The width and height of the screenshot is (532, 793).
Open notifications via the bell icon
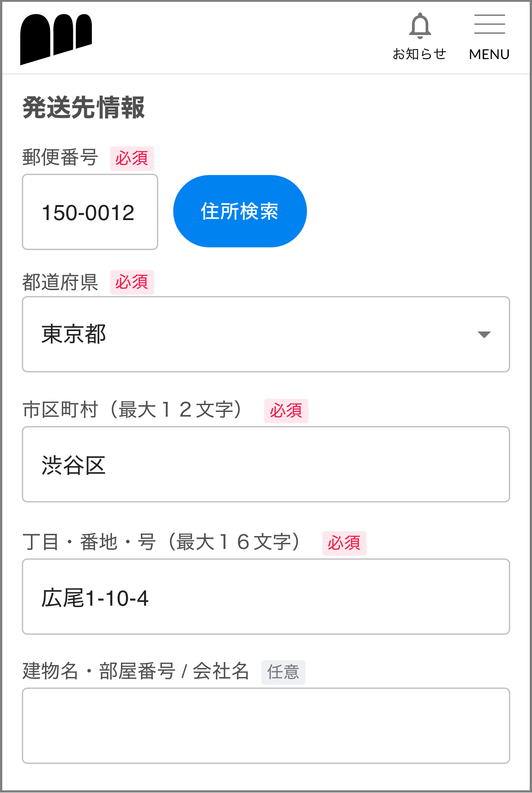coord(420,26)
